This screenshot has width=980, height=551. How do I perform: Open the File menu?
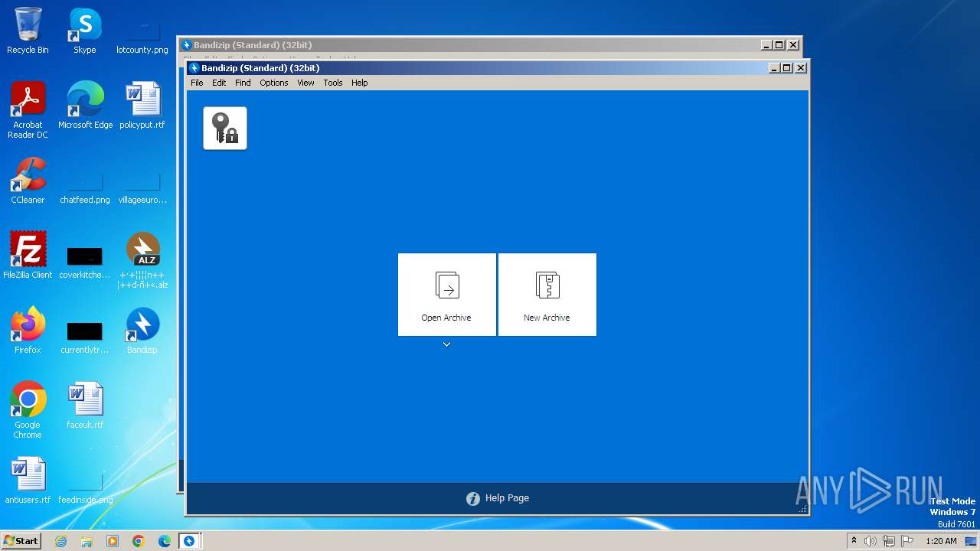(197, 83)
